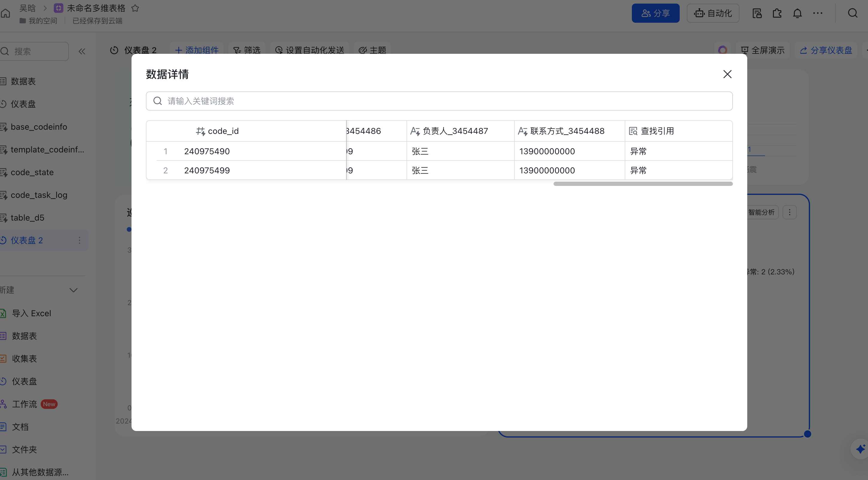Click the 自动化 button
The height and width of the screenshot is (480, 868).
click(x=713, y=13)
